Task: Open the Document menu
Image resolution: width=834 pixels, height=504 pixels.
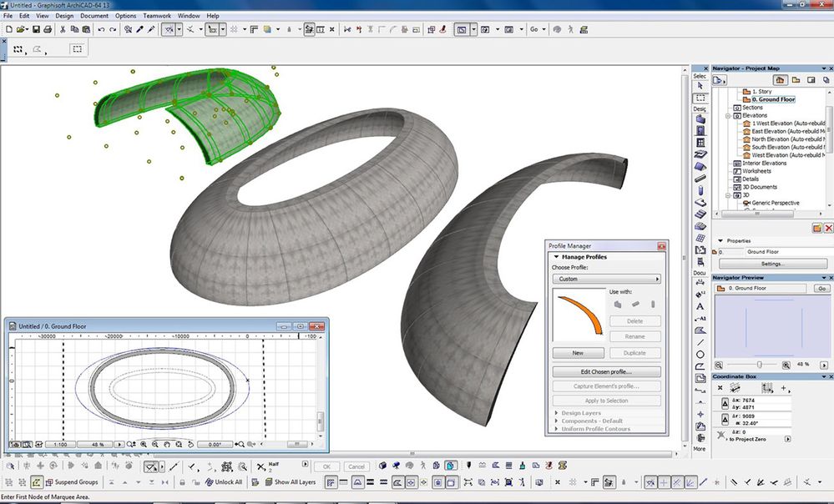Action: (x=94, y=16)
